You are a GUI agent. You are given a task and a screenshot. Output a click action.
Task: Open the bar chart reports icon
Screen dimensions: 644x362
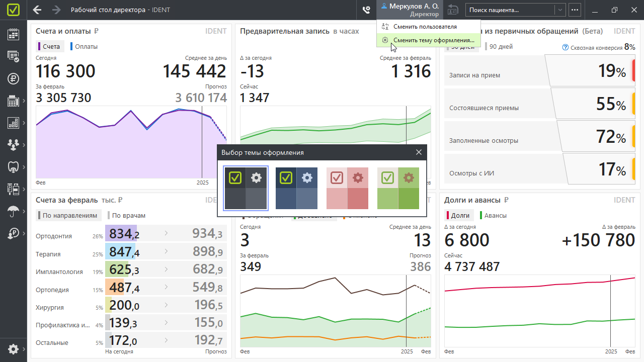click(13, 123)
